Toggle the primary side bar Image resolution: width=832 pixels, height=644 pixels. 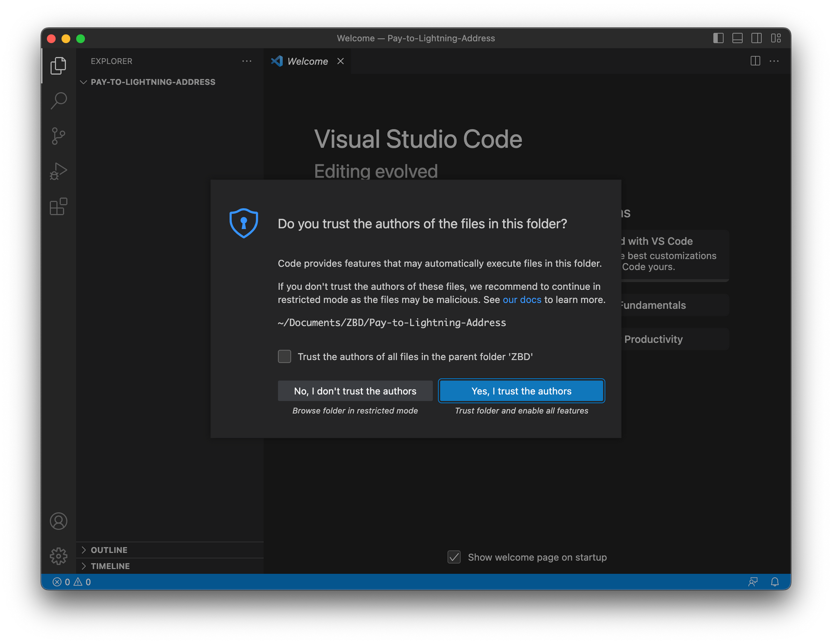pos(718,38)
